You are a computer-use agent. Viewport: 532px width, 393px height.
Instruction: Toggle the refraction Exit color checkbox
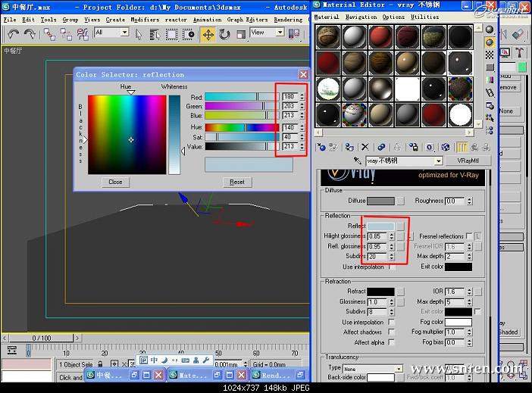477,311
